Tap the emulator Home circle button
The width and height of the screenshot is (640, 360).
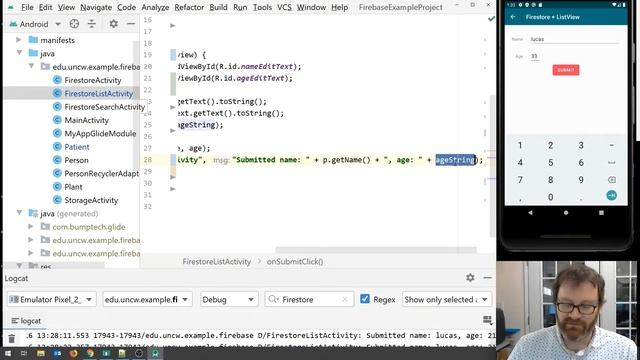tap(566, 213)
